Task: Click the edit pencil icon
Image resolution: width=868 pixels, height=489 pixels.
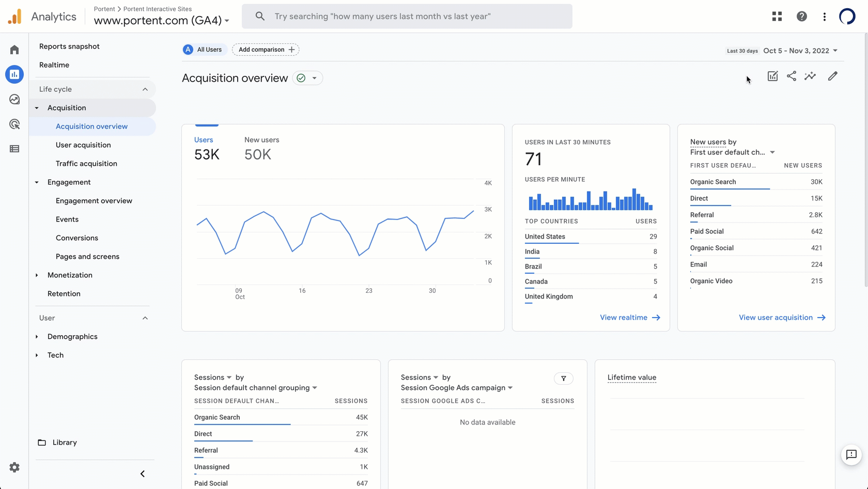Action: point(833,76)
